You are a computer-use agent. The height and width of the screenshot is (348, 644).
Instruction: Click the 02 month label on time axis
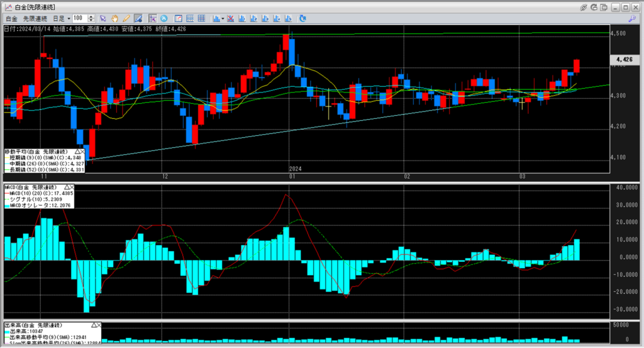[x=407, y=177]
